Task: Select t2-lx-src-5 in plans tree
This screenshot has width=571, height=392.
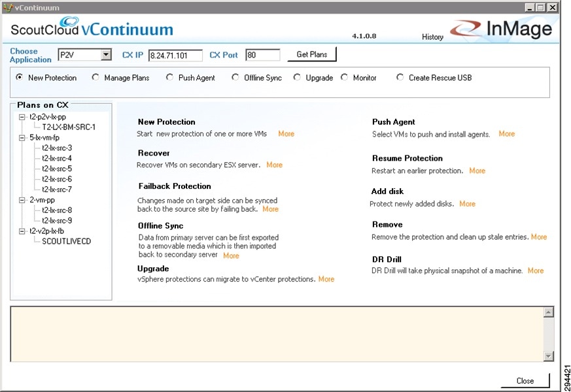Action: click(57, 169)
